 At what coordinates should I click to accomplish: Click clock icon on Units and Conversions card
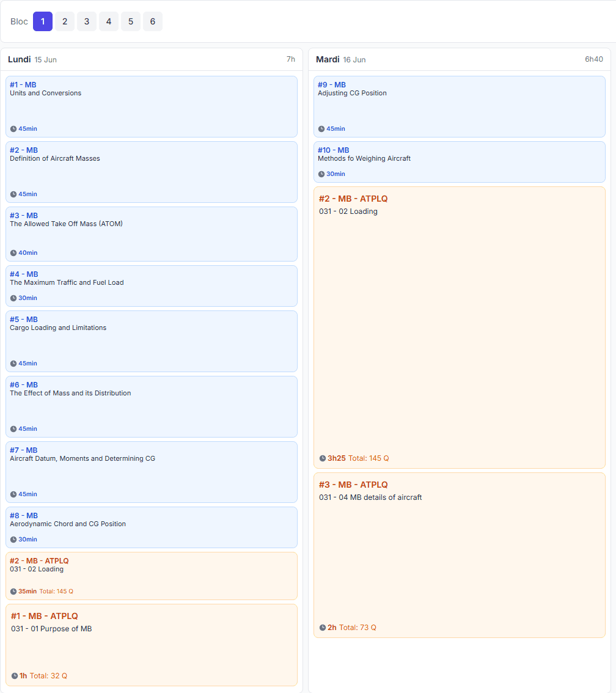pyautogui.click(x=13, y=129)
